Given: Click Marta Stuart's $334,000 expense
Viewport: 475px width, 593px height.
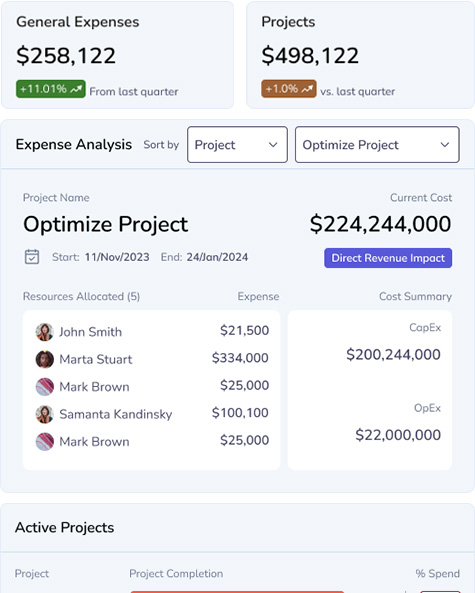Looking at the screenshot, I should pyautogui.click(x=240, y=358).
